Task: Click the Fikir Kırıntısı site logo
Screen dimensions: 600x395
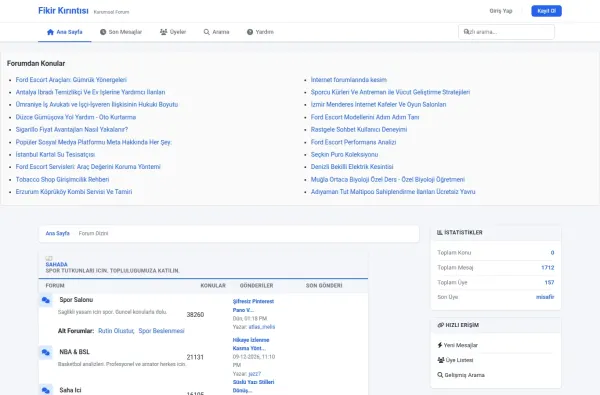Action: 63,11
